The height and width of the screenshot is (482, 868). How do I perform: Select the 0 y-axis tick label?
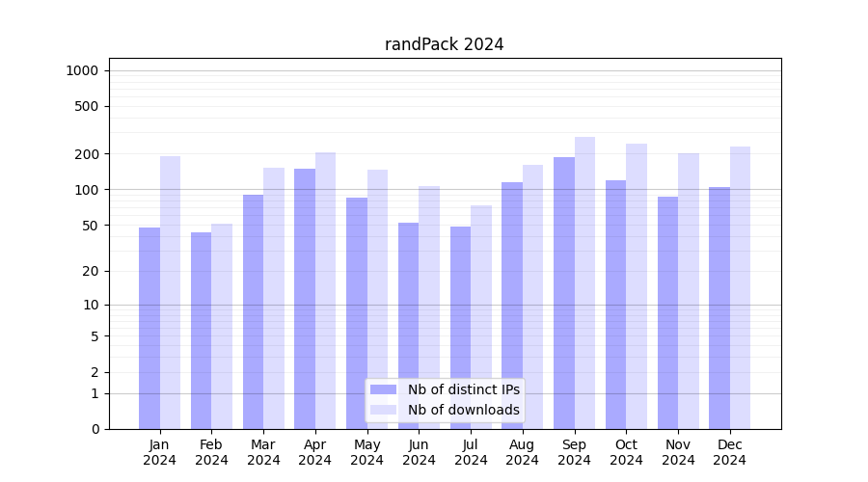[x=95, y=429]
